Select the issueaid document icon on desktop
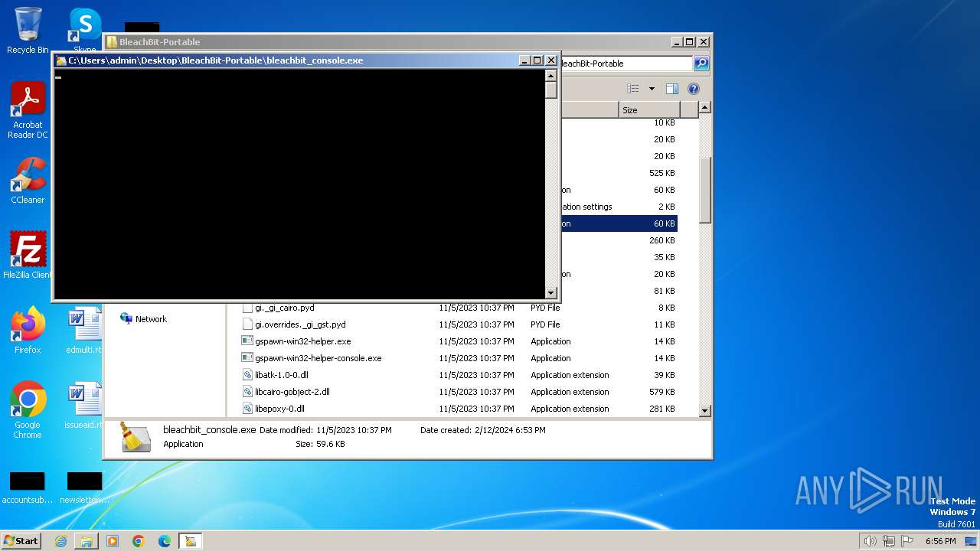 pyautogui.click(x=85, y=405)
